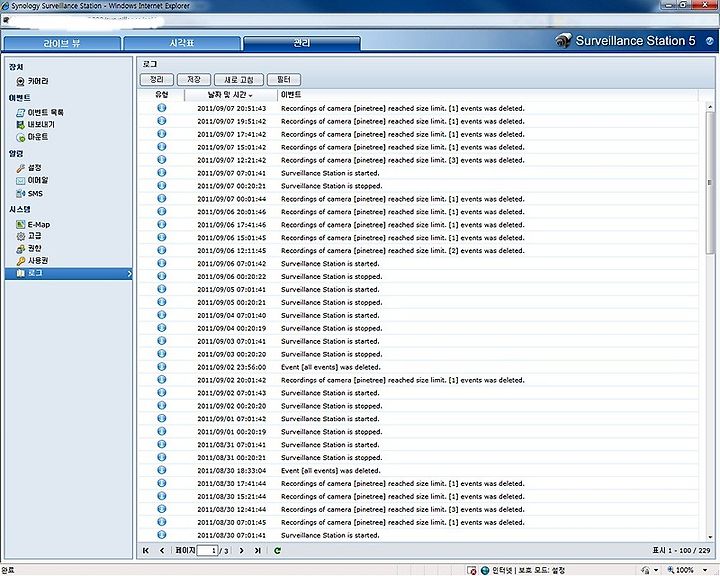Click timestamp 2011/09/05 07:01:41
The image size is (720, 576).
pos(231,289)
